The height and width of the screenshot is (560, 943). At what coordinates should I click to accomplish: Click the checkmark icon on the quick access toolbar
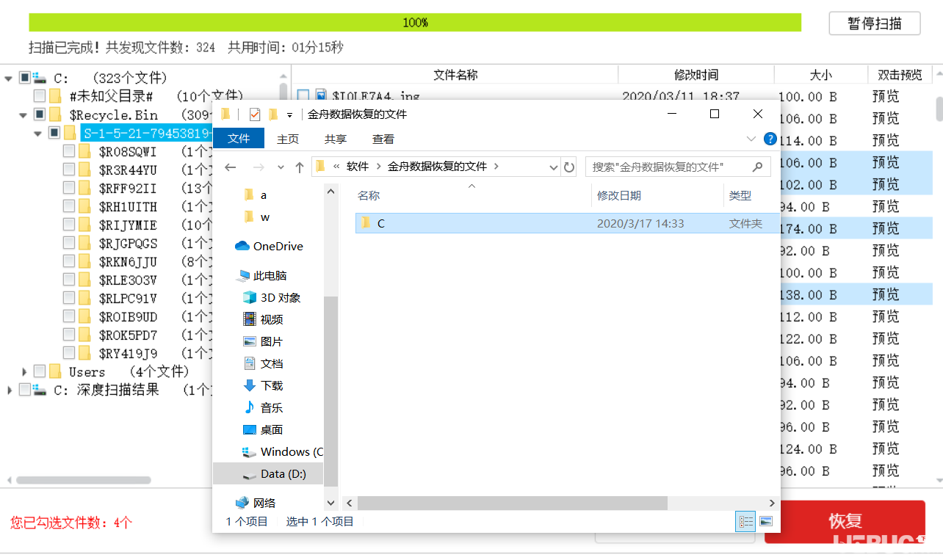point(253,114)
